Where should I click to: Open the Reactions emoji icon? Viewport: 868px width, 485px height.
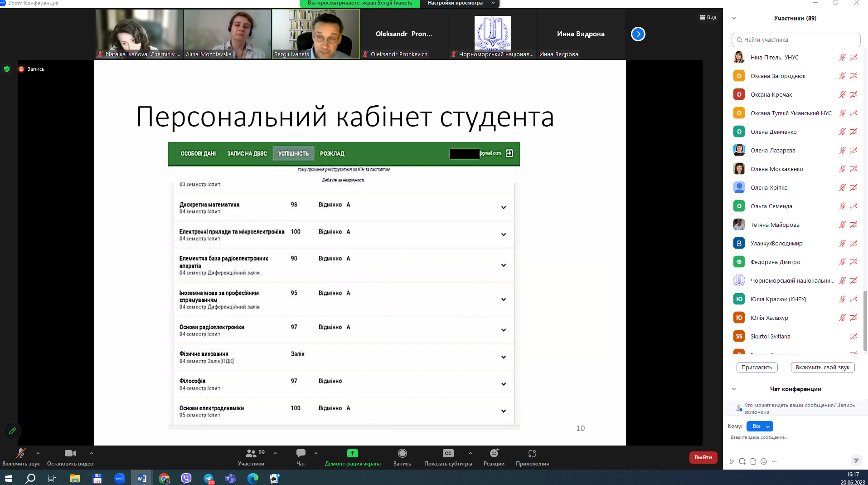(x=494, y=453)
